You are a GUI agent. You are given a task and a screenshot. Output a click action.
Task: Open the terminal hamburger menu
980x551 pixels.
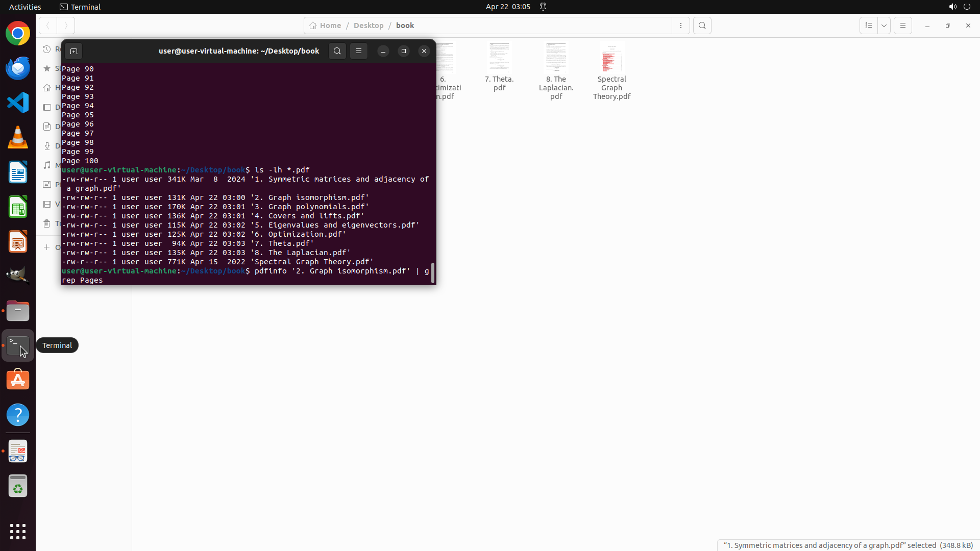359,51
